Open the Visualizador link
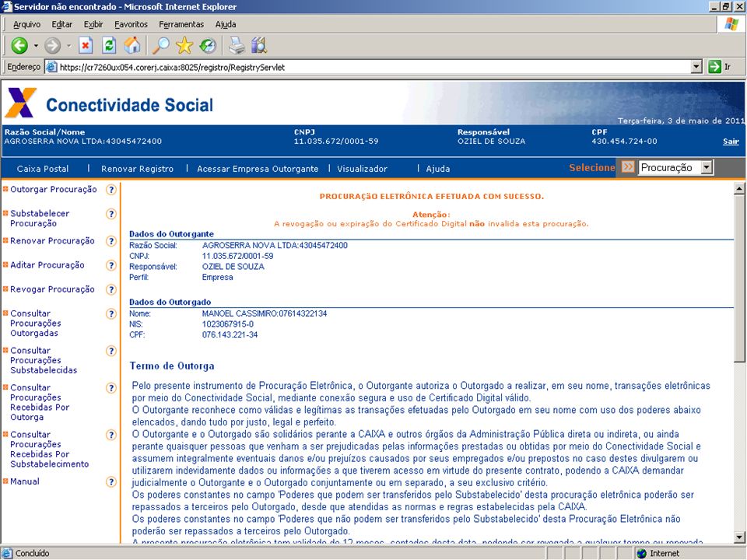 coord(362,169)
